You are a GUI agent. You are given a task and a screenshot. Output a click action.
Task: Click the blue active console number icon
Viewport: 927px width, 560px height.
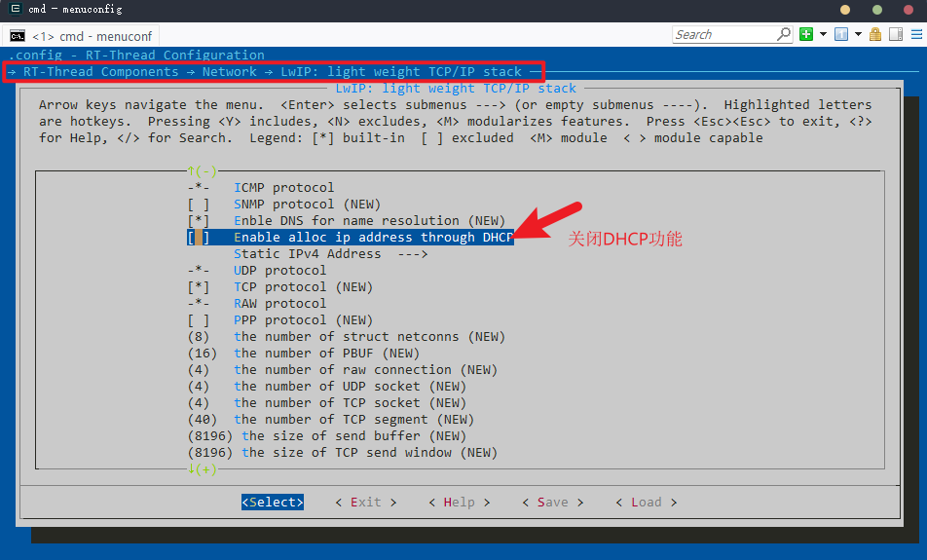[841, 34]
